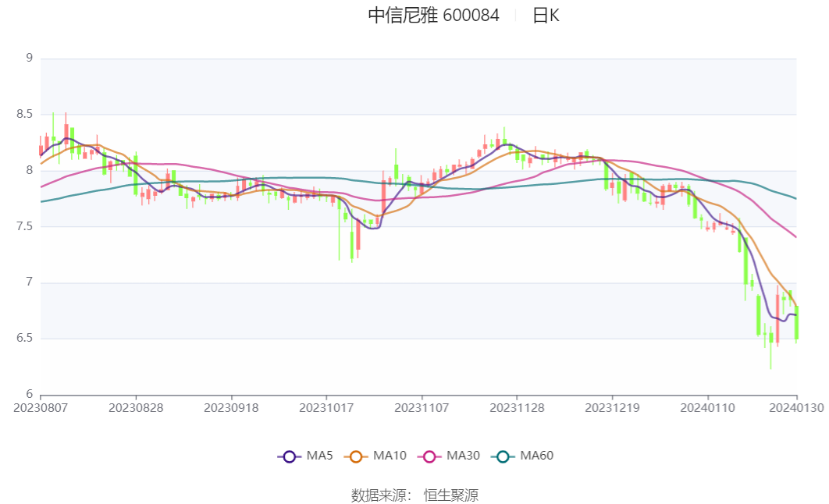Viewport: 829px width, 504px height.
Task: Click the data source text 恒生聚源
Action: pos(451,495)
